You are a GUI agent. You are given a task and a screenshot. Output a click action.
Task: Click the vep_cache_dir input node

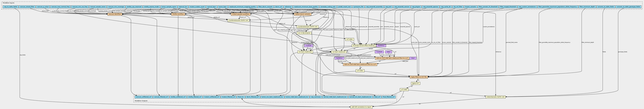446,7
